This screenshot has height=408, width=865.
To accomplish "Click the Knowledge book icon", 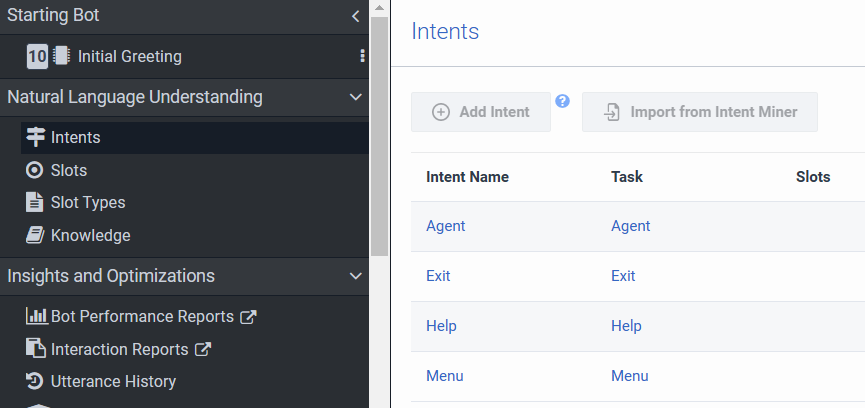I will (x=35, y=235).
